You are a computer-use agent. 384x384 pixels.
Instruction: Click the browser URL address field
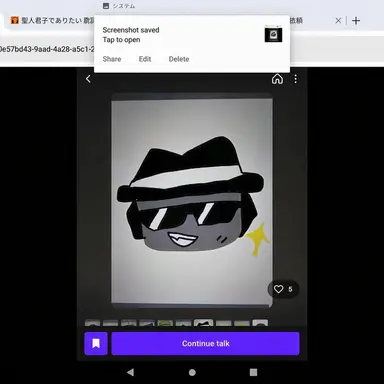coord(47,49)
